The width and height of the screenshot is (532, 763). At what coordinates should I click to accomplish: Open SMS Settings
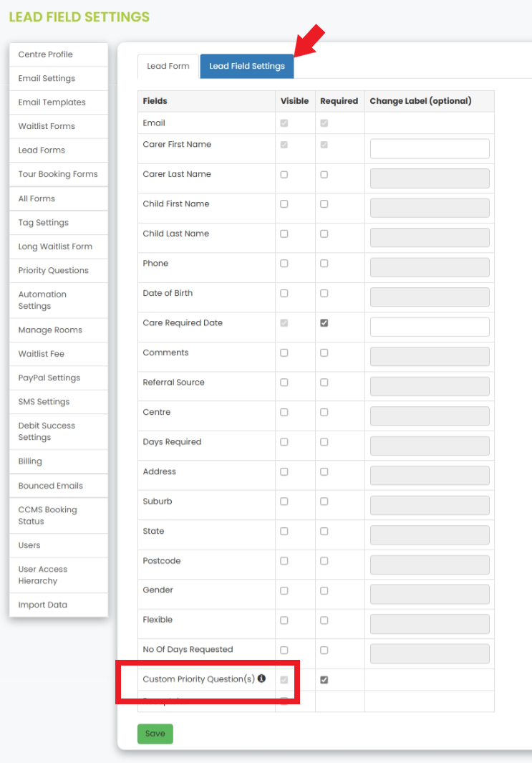tap(58, 401)
